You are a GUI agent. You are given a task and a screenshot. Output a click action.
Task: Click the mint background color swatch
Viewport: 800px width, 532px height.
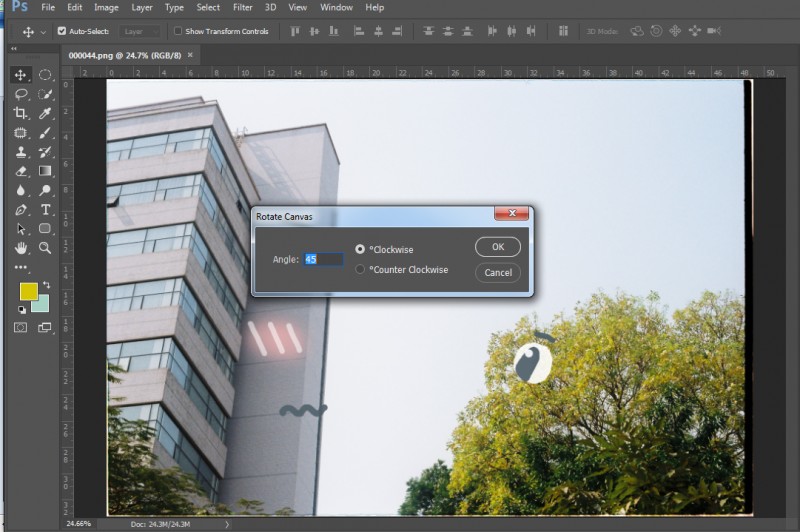[x=42, y=305]
